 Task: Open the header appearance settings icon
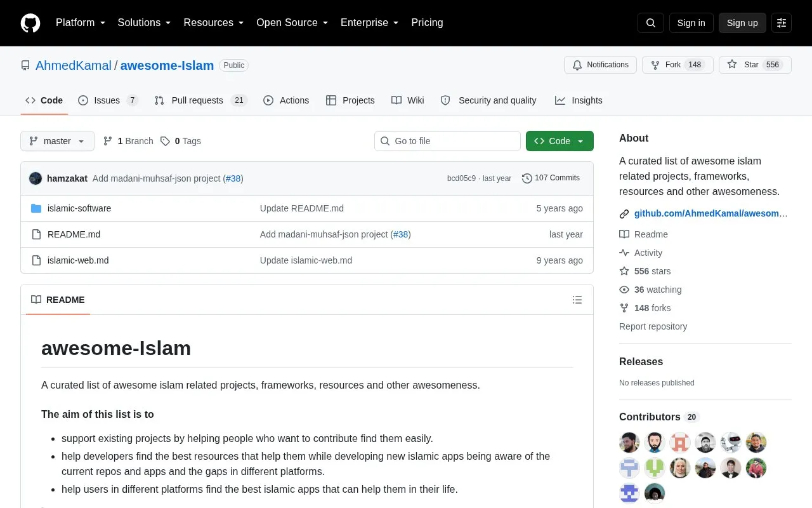782,23
